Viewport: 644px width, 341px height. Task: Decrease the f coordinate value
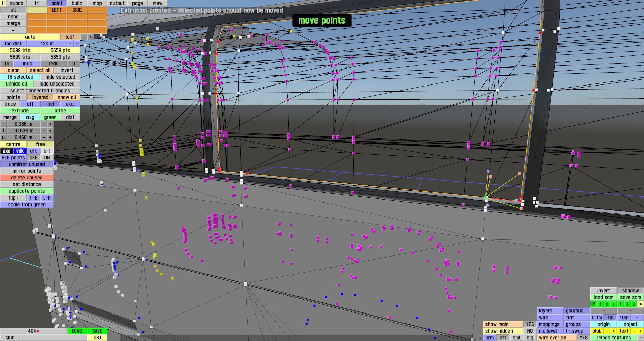(x=44, y=131)
